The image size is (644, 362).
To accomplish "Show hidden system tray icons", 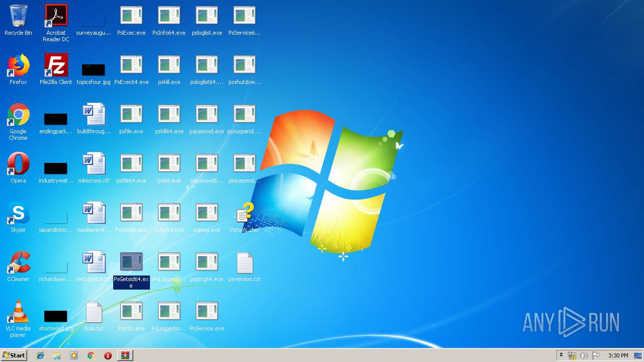I will click(x=561, y=355).
